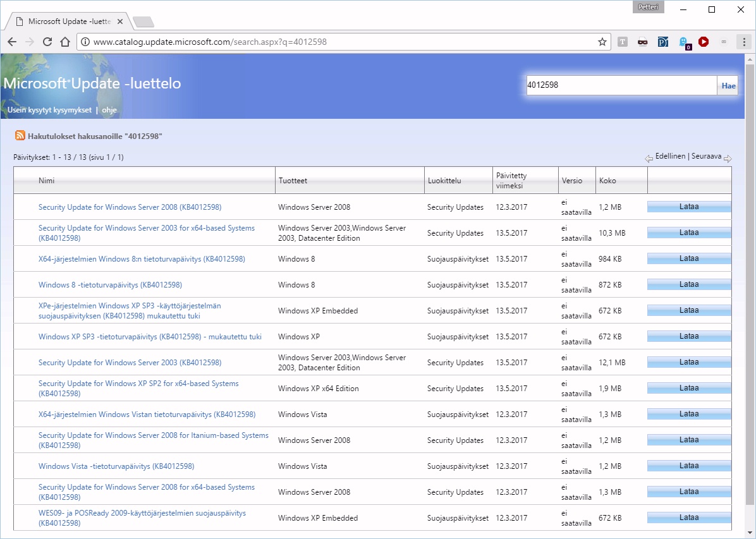Click the gray T extension icon
This screenshot has height=539, width=756.
coord(623,42)
